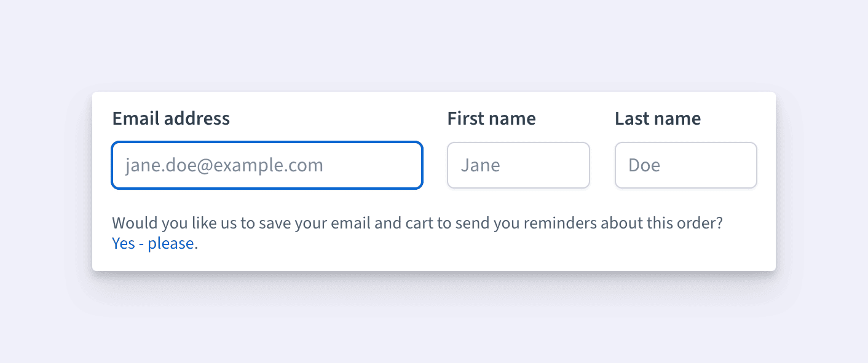The image size is (868, 363).
Task: Select the Last name input box
Action: [685, 165]
